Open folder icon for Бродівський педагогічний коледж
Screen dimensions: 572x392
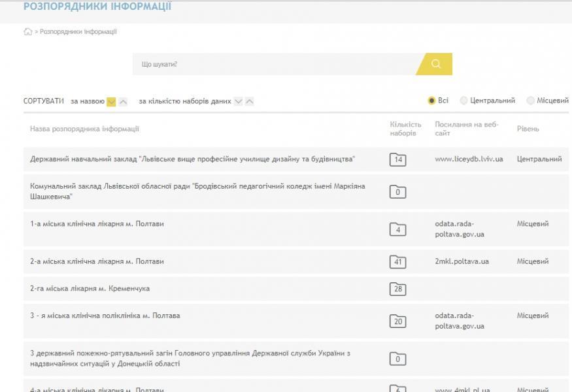[x=397, y=191]
